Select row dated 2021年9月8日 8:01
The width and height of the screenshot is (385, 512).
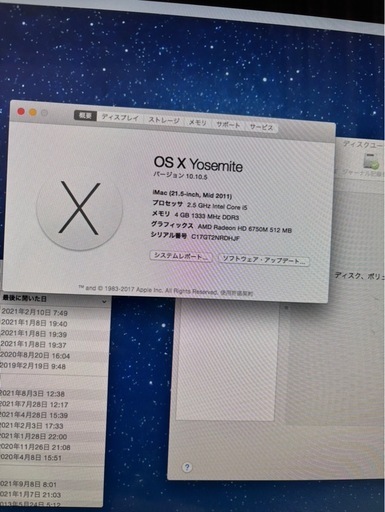pyautogui.click(x=52, y=484)
